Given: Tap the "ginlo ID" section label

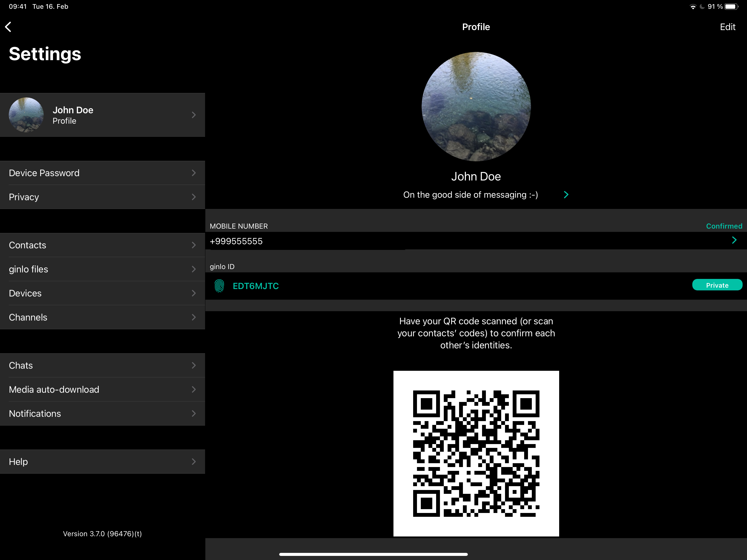Looking at the screenshot, I should click(x=222, y=267).
